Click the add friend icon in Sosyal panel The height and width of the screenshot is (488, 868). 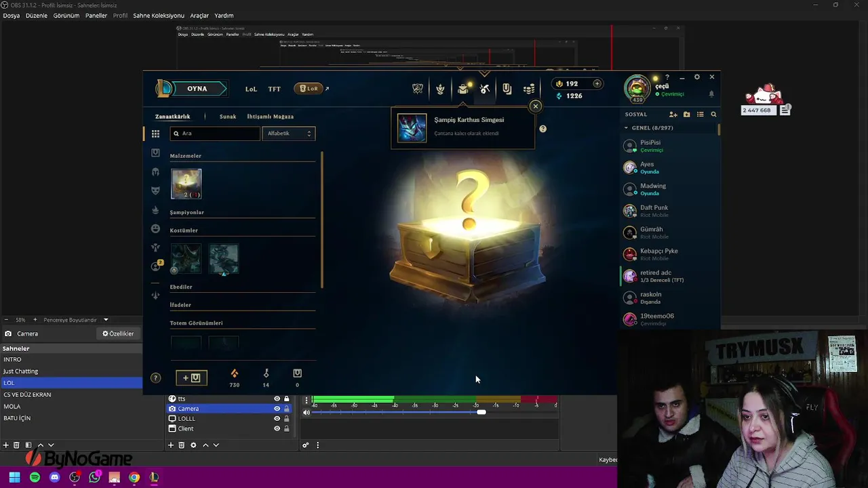pyautogui.click(x=673, y=115)
